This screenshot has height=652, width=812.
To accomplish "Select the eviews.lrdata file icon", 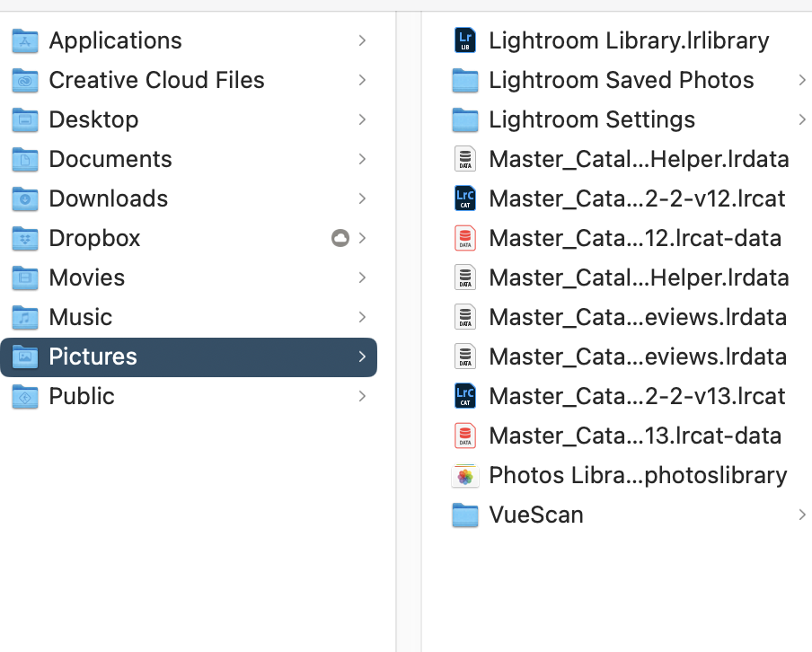I will tap(464, 317).
